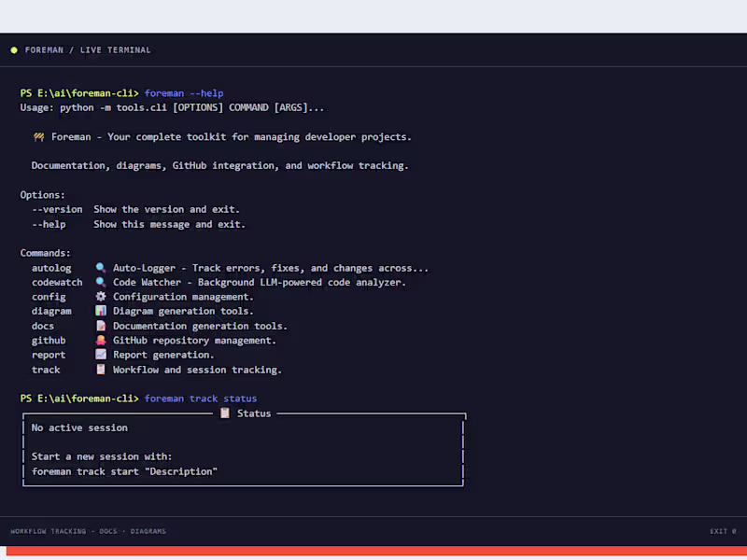Click the 'EXIT 0' footer indicator
This screenshot has width=747, height=560.
[723, 531]
